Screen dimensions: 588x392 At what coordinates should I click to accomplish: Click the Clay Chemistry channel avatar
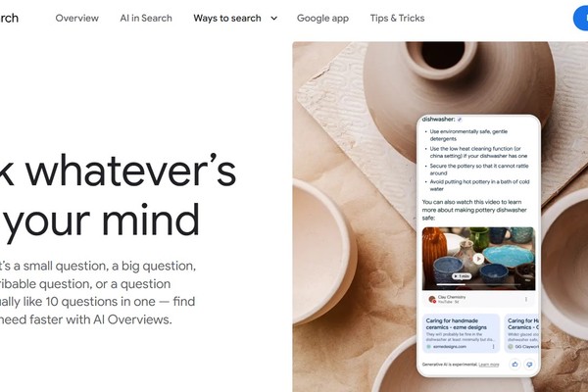coord(432,299)
